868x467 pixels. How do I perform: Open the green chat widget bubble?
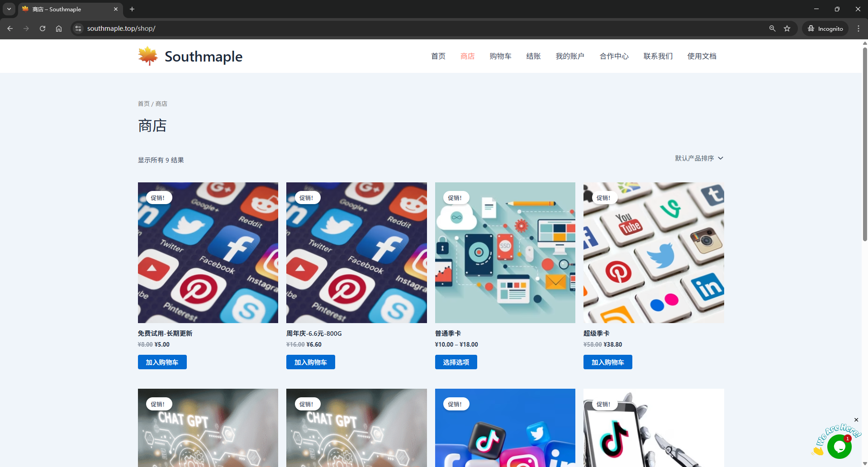(x=840, y=446)
